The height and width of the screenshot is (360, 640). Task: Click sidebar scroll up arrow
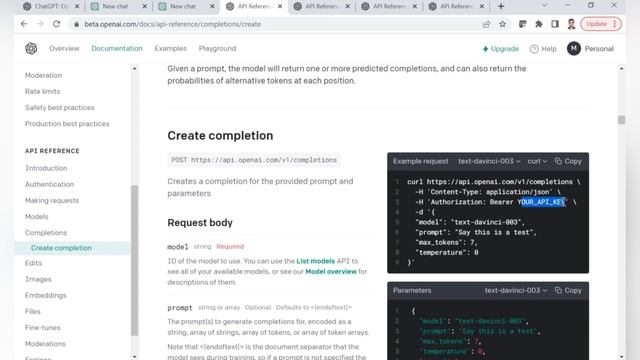134,69
